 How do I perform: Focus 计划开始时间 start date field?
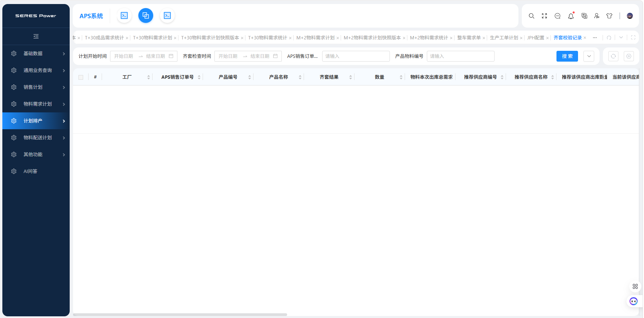(124, 56)
